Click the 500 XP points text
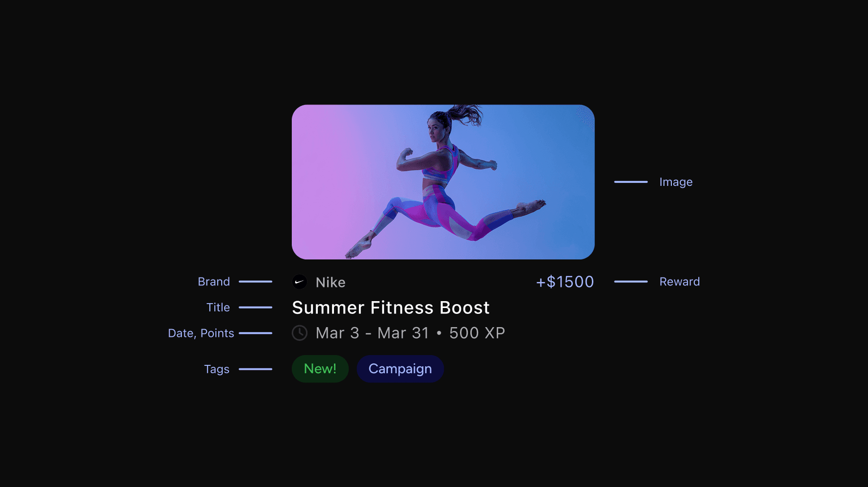Viewport: 868px width, 487px height. pyautogui.click(x=477, y=333)
